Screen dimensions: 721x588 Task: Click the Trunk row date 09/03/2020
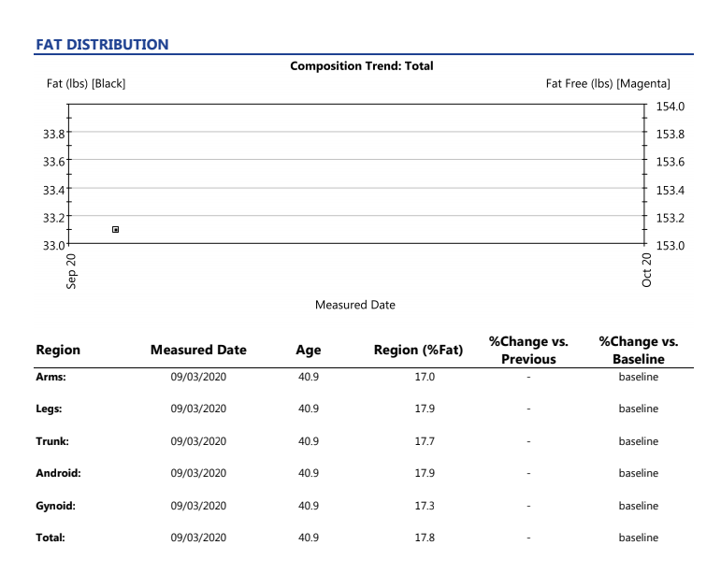(198, 441)
